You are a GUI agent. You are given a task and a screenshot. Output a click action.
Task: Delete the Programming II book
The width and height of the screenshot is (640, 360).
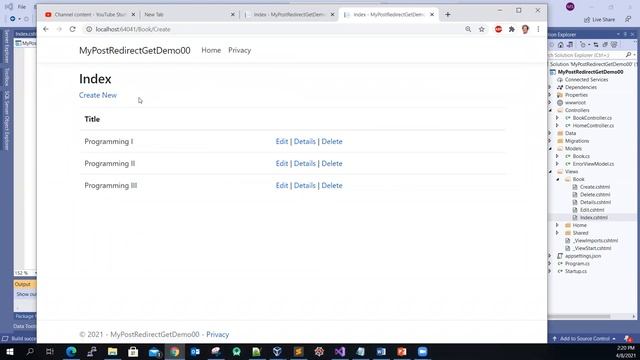[x=332, y=163]
